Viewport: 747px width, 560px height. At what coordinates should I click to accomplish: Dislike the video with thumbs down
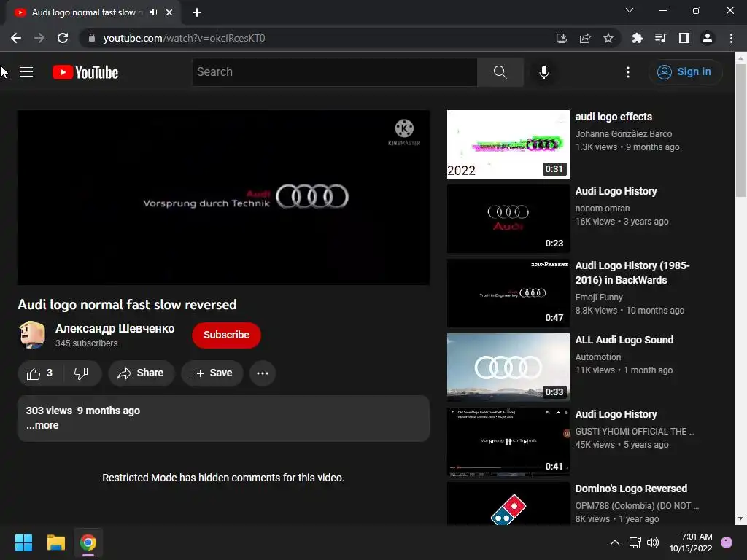(82, 373)
